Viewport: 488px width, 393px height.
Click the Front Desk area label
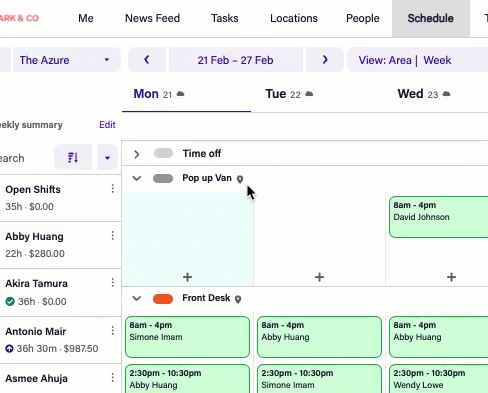(x=206, y=298)
